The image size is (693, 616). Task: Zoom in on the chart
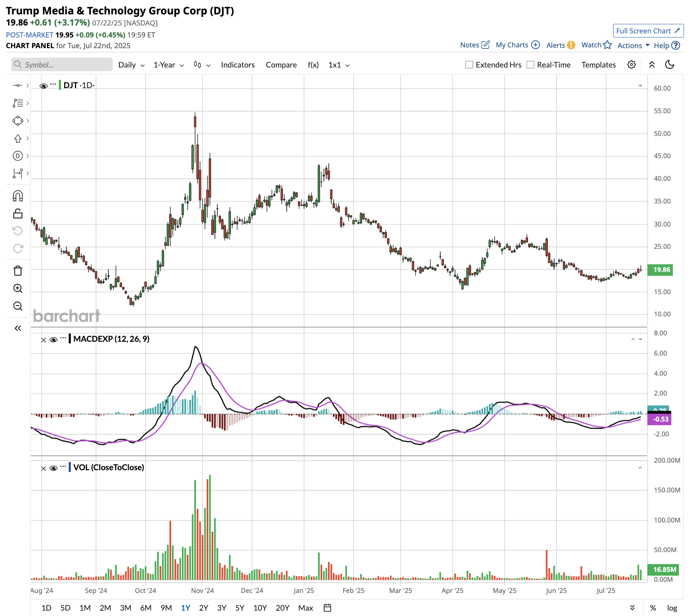pos(18,288)
